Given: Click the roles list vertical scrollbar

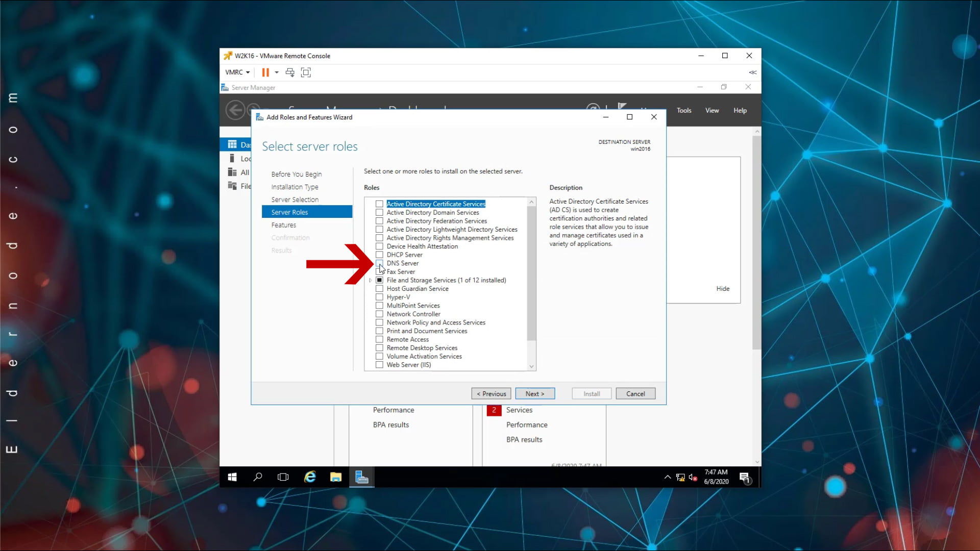Looking at the screenshot, I should point(531,273).
